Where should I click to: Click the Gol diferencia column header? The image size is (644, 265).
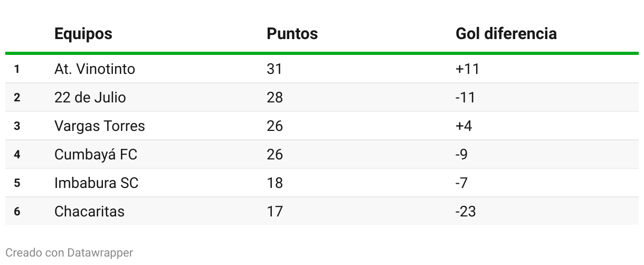[x=506, y=34]
